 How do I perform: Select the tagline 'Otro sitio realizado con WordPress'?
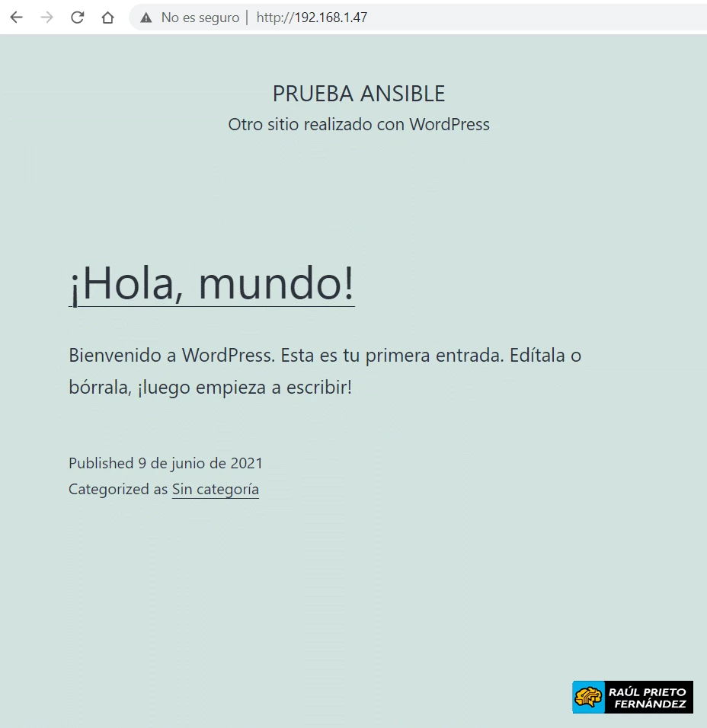(359, 124)
